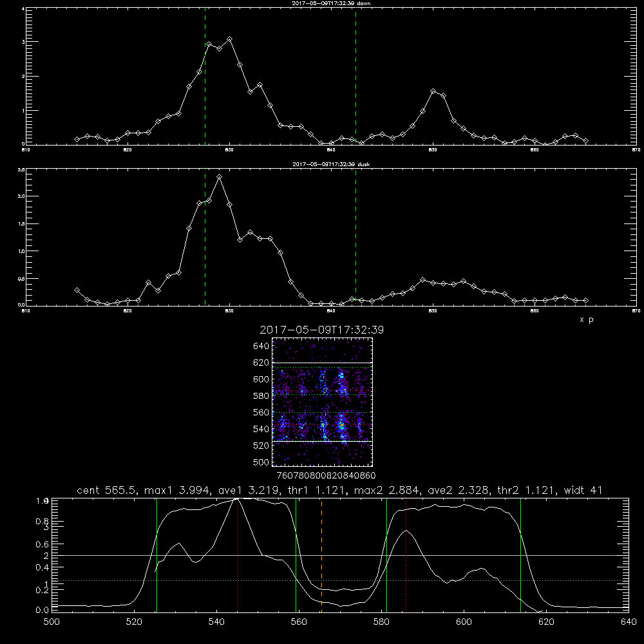Click the 'x p' axis label

(587, 319)
